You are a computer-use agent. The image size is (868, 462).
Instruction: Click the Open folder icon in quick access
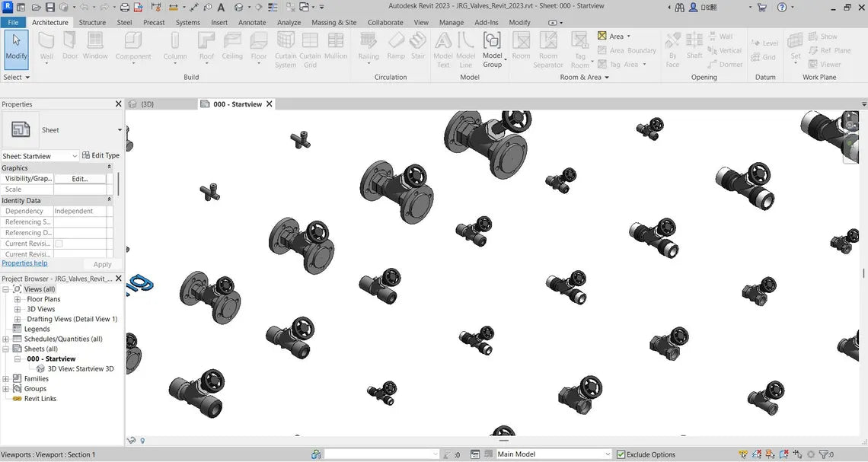36,7
